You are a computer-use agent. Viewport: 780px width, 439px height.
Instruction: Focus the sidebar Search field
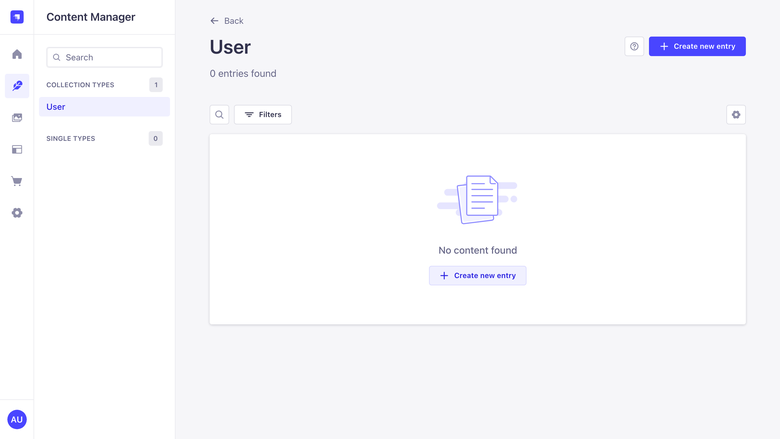(x=104, y=58)
